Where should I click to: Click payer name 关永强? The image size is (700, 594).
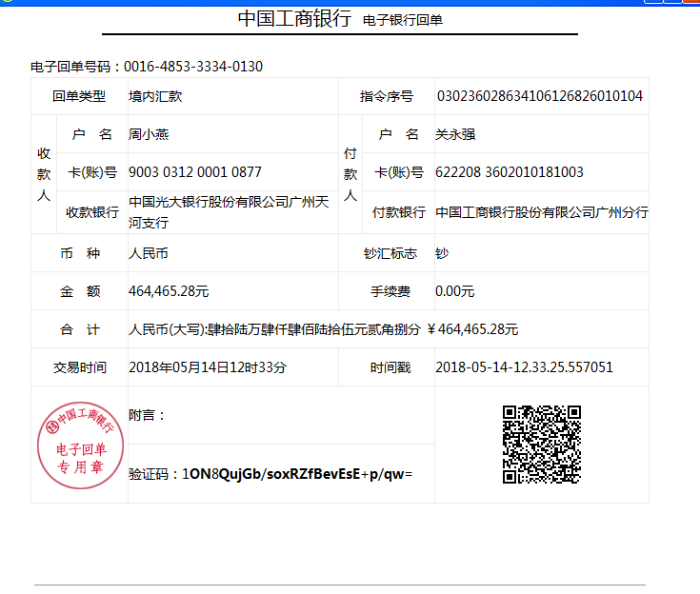[455, 134]
